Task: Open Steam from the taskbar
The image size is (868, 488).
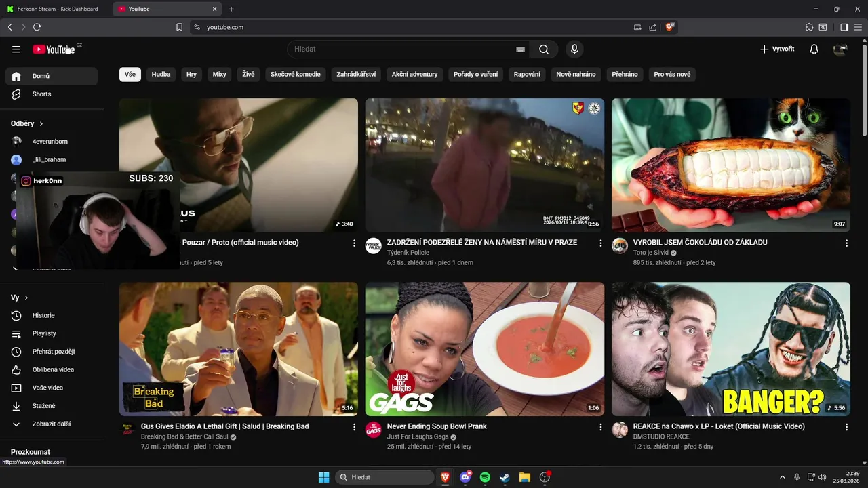Action: (505, 477)
